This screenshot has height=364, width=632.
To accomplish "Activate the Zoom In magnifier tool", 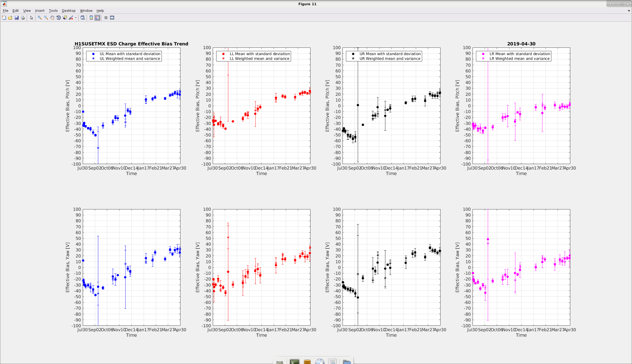I will [x=40, y=18].
